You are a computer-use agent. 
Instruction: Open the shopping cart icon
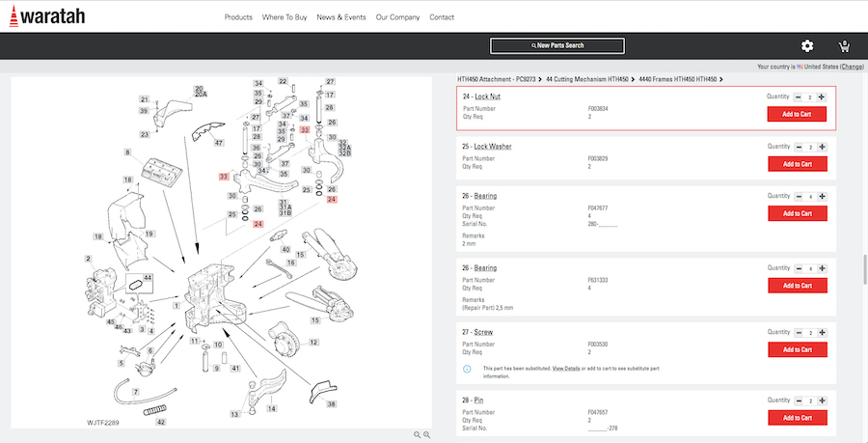(x=844, y=46)
